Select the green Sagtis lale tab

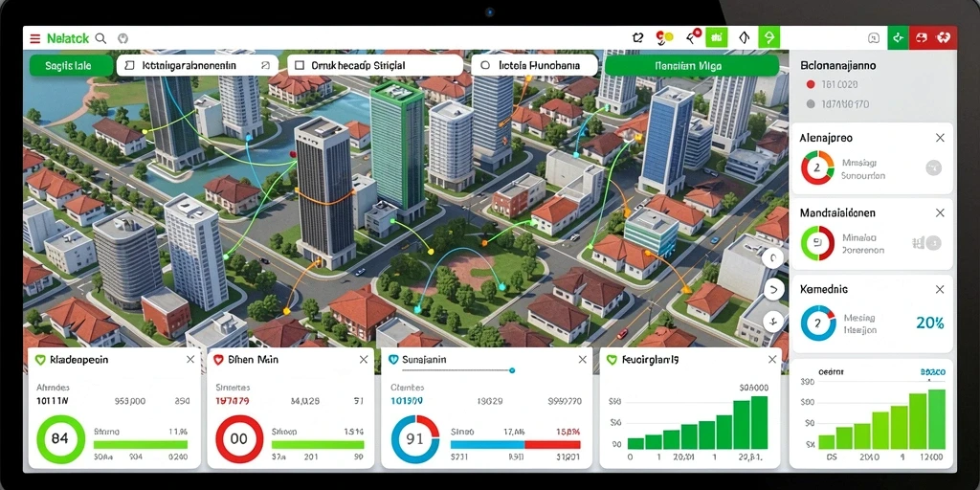click(x=71, y=65)
